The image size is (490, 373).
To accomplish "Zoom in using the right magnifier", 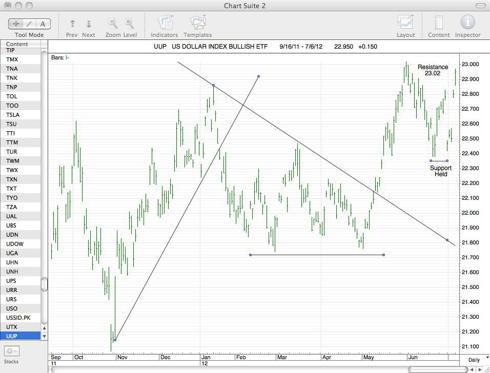I will coord(130,24).
